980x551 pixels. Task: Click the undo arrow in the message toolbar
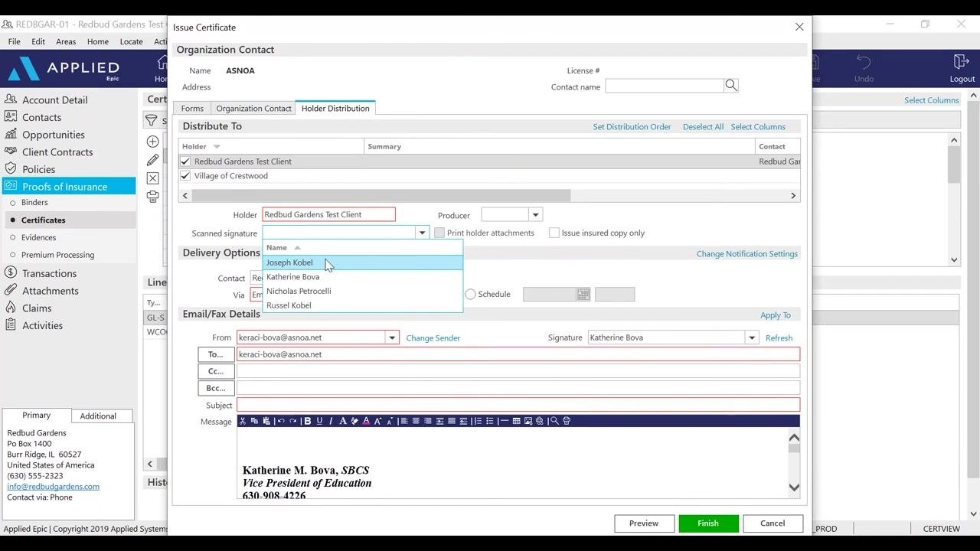pyautogui.click(x=281, y=421)
